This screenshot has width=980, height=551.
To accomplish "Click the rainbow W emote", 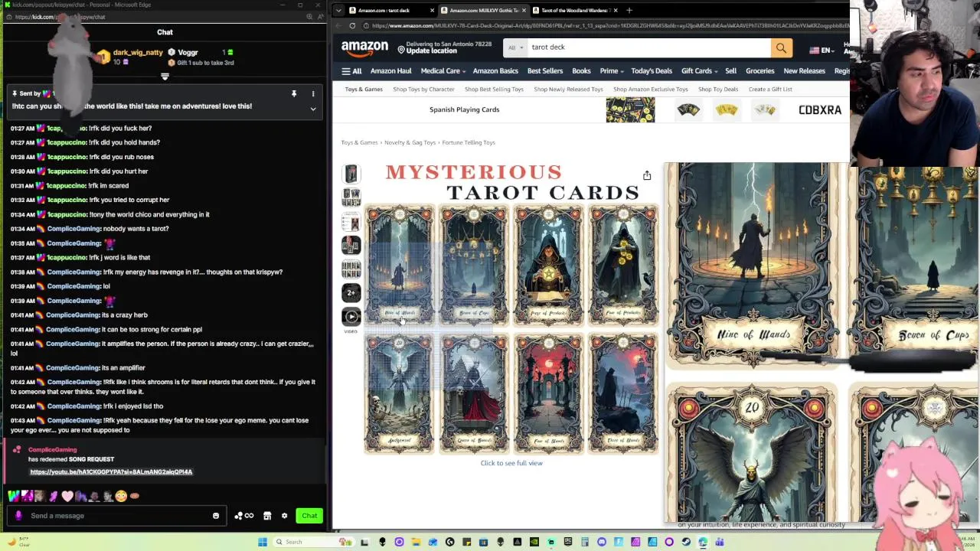I will tap(14, 497).
